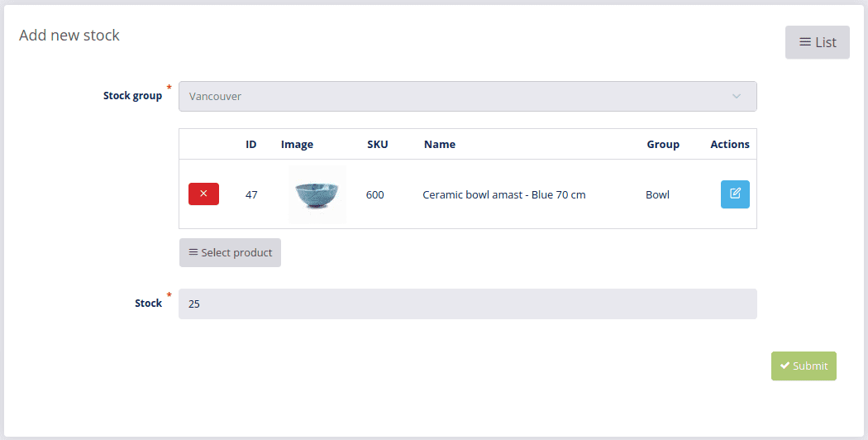Click the Group column header

663,145
